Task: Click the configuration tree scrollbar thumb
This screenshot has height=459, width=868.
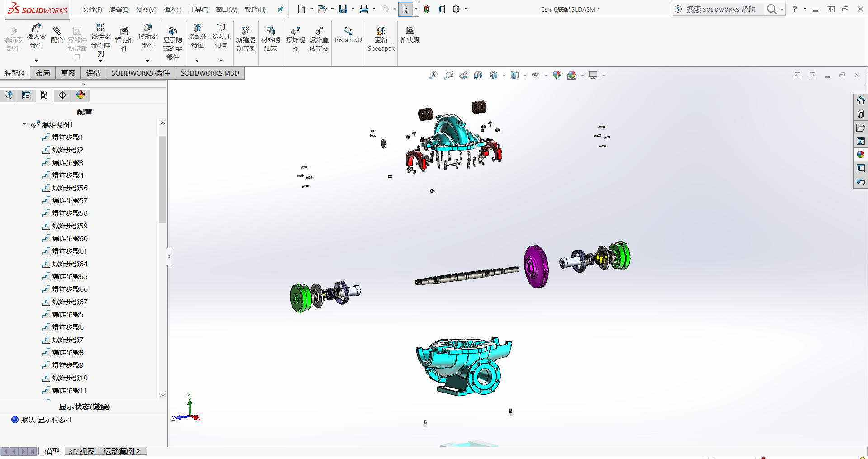Action: pyautogui.click(x=163, y=179)
